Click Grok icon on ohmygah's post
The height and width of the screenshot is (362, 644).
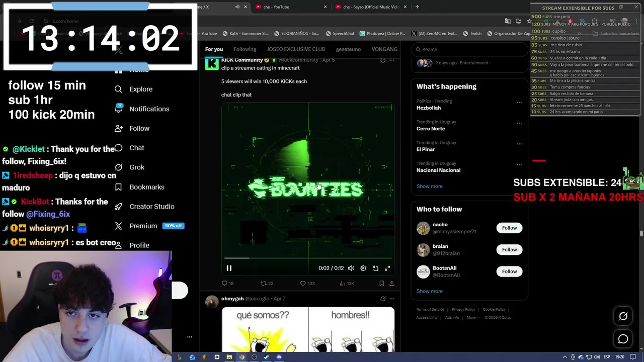383,299
